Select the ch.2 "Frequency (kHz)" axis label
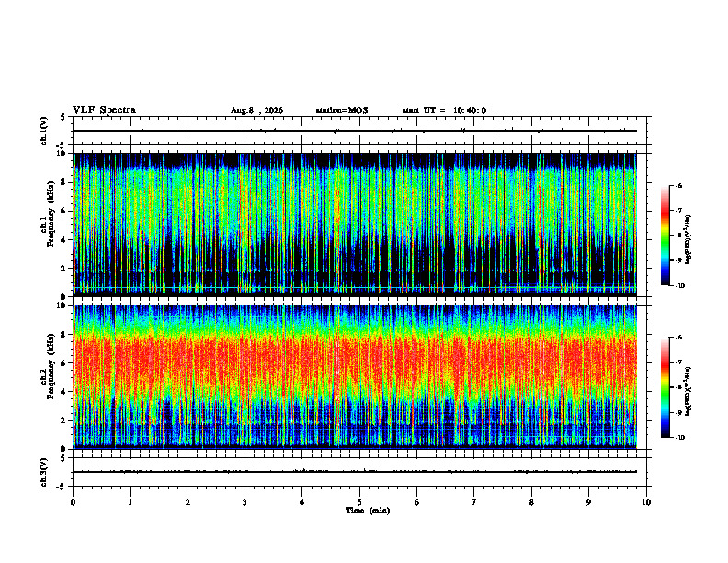The image size is (728, 563). coord(51,366)
